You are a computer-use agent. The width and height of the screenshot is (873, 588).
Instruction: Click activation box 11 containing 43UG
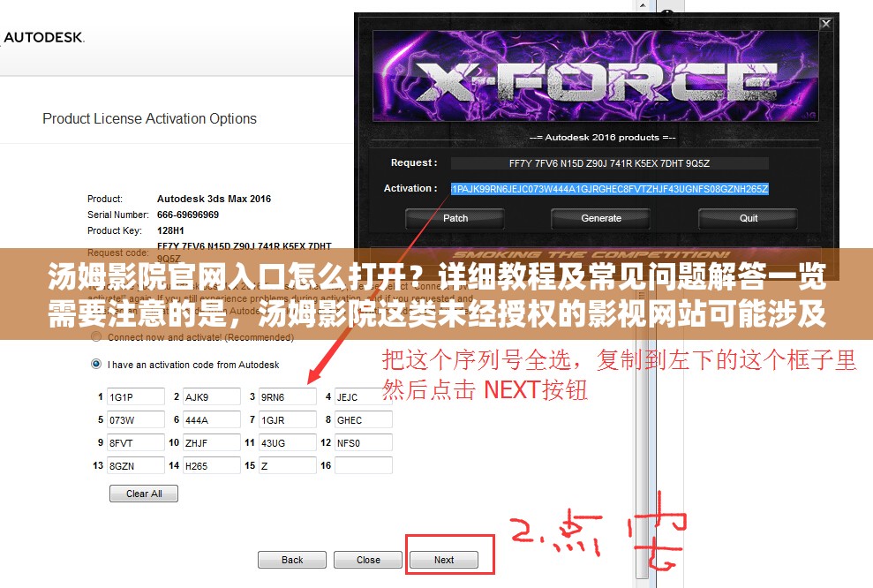[287, 442]
